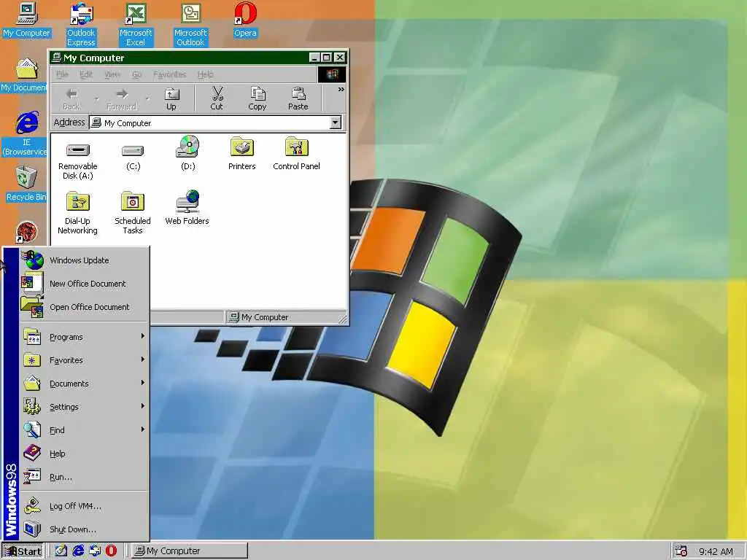The image size is (747, 560).
Task: Open the Go menu in My Computer
Action: [x=137, y=74]
